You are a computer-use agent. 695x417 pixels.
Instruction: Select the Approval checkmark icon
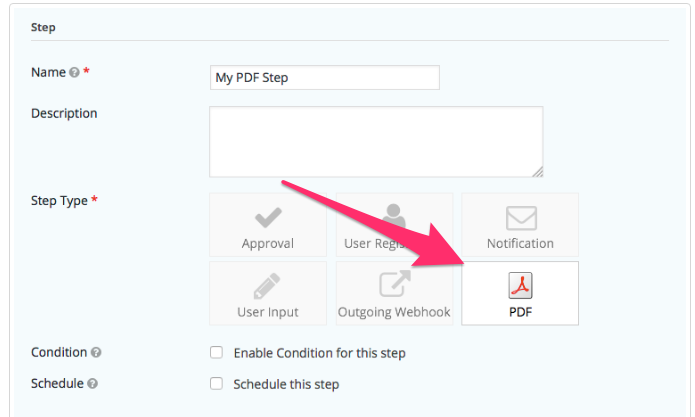[x=268, y=217]
